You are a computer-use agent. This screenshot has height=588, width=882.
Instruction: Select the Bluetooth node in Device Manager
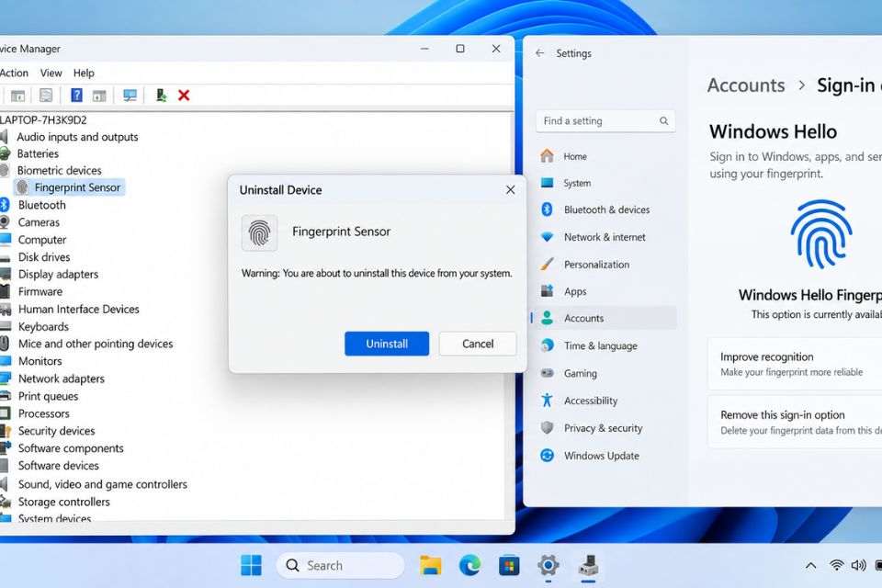coord(41,205)
